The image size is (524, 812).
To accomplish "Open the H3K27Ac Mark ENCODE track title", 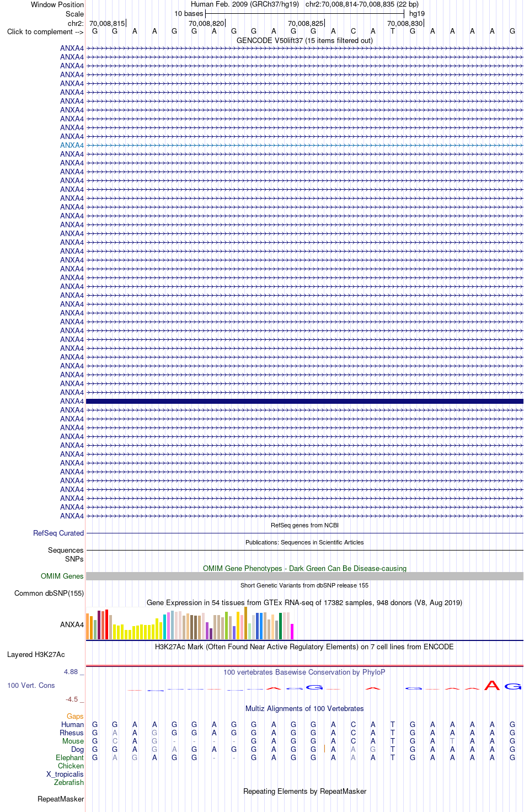I will (304, 647).
